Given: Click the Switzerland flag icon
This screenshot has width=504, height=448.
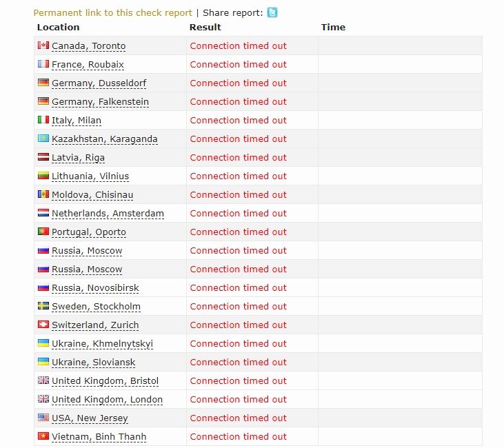Looking at the screenshot, I should point(43,325).
